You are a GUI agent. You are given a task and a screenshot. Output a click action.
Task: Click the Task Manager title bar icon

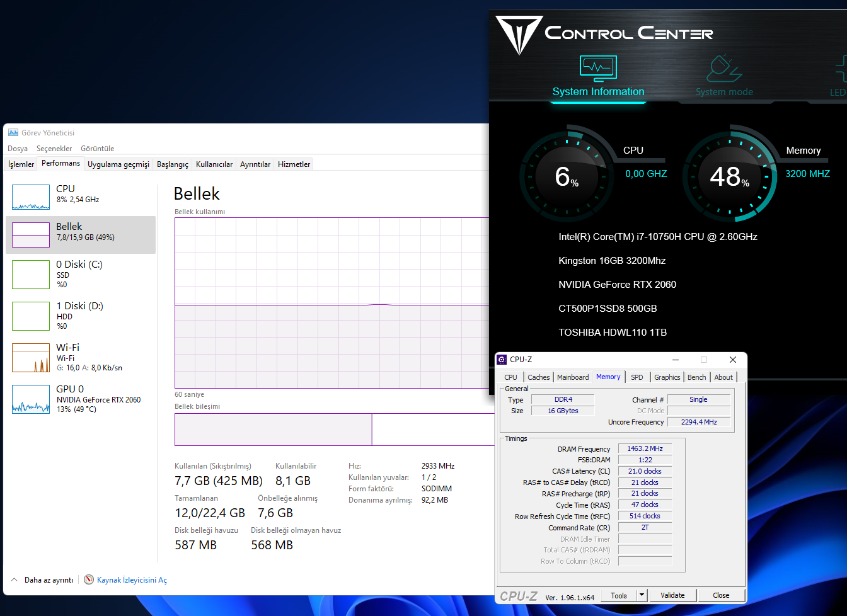[x=13, y=132]
